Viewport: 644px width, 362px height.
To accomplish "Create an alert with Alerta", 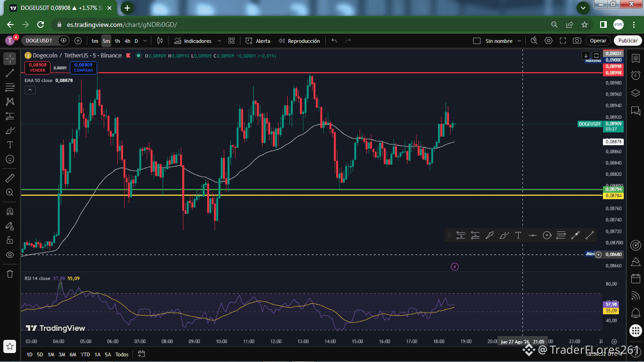I will click(258, 41).
